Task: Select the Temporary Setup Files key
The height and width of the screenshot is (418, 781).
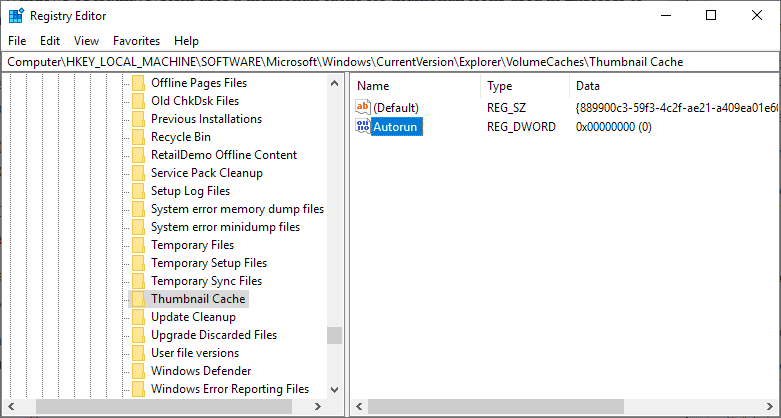Action: (209, 263)
